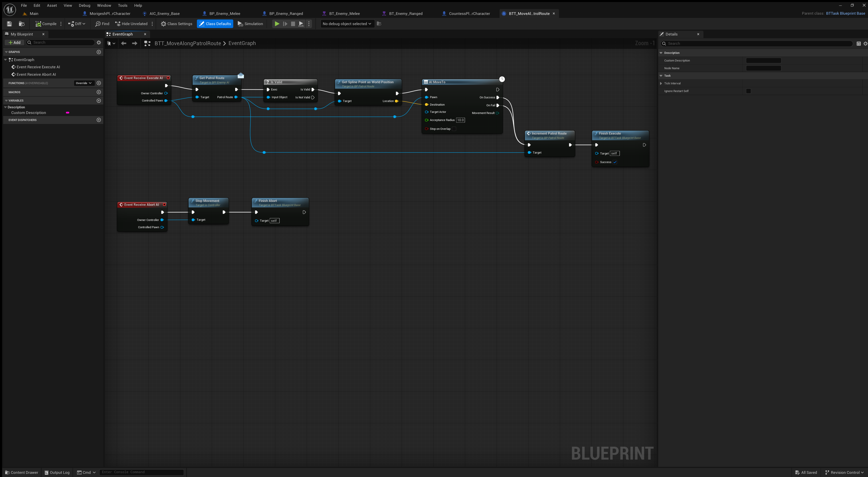Open the debug object selection dropdown
868x477 pixels.
pyautogui.click(x=347, y=24)
